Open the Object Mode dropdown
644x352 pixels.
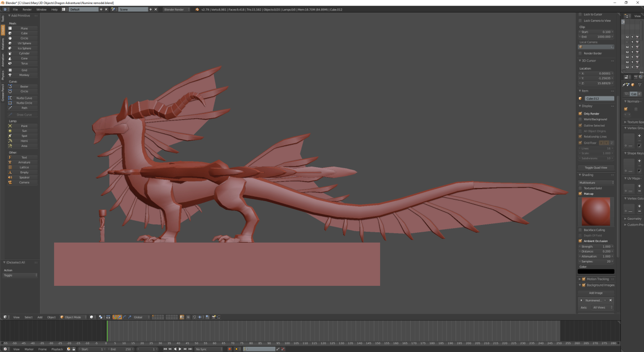coord(72,317)
